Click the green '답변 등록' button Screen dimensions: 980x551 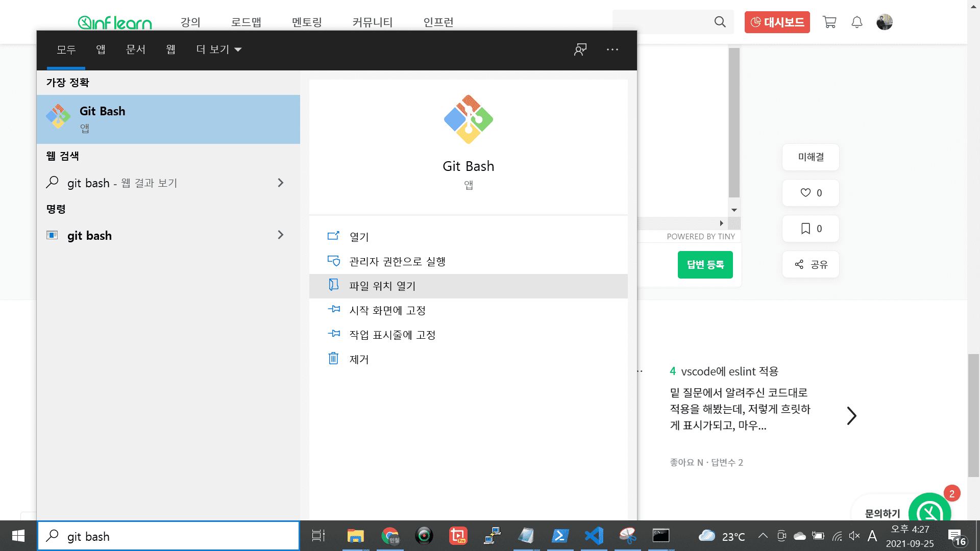705,264
